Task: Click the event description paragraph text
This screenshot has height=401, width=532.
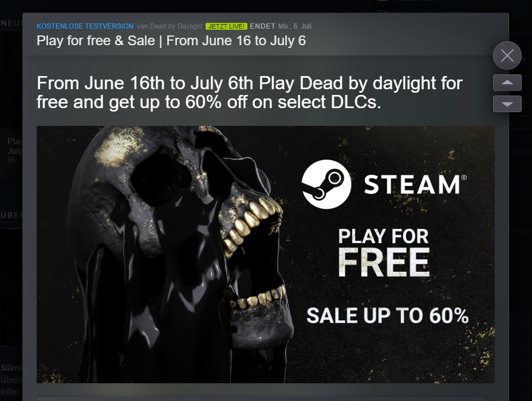Action: click(x=249, y=92)
